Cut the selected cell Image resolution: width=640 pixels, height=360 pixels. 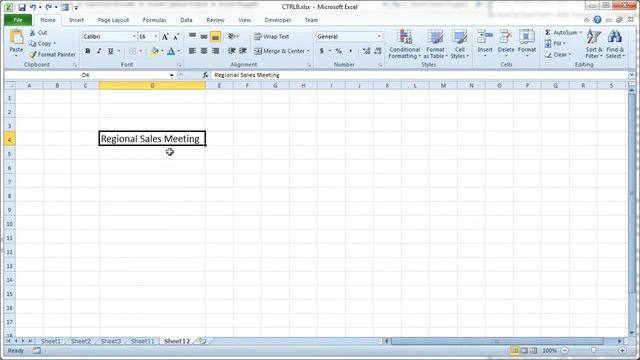38,32
